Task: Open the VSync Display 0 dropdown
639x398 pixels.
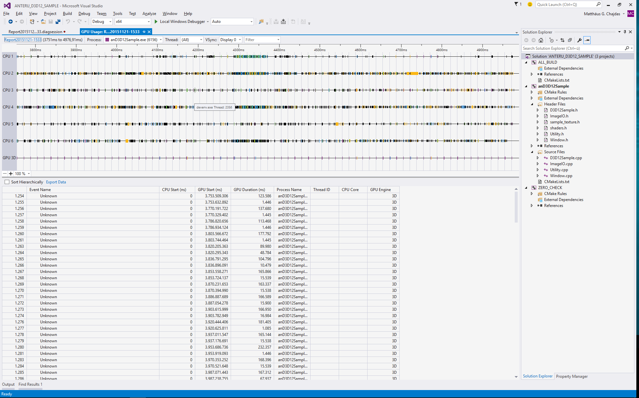Action: (230, 40)
